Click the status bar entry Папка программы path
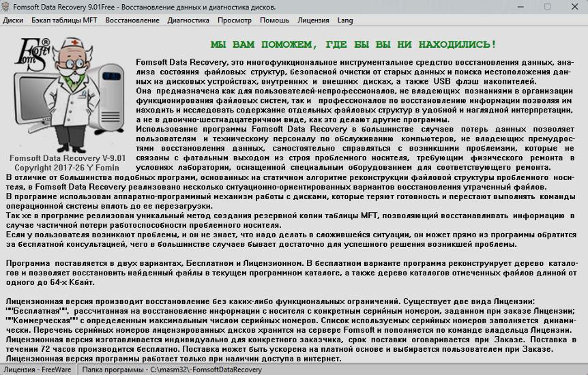588x375 pixels. pyautogui.click(x=172, y=370)
